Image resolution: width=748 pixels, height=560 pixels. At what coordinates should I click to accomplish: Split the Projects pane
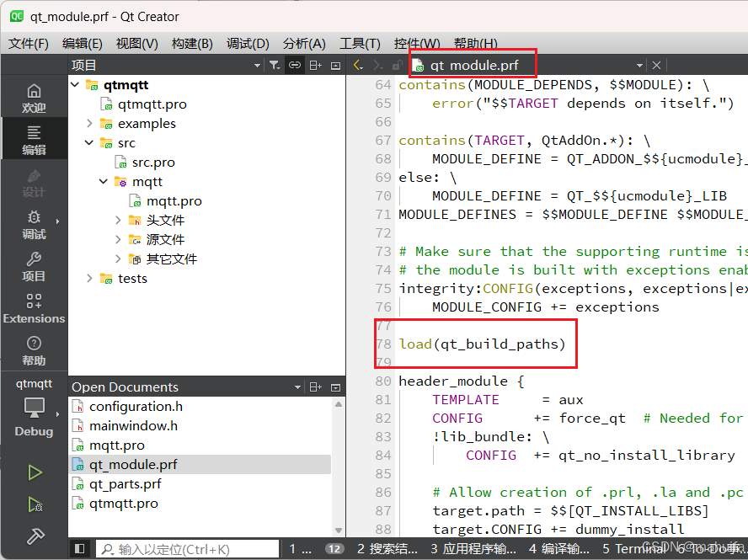(315, 66)
